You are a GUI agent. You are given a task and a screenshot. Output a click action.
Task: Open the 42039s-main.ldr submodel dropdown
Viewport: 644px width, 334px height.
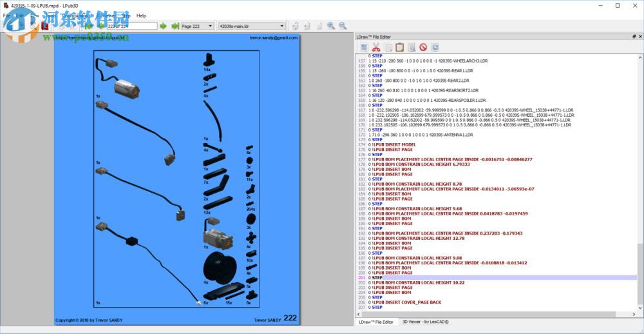252,26
